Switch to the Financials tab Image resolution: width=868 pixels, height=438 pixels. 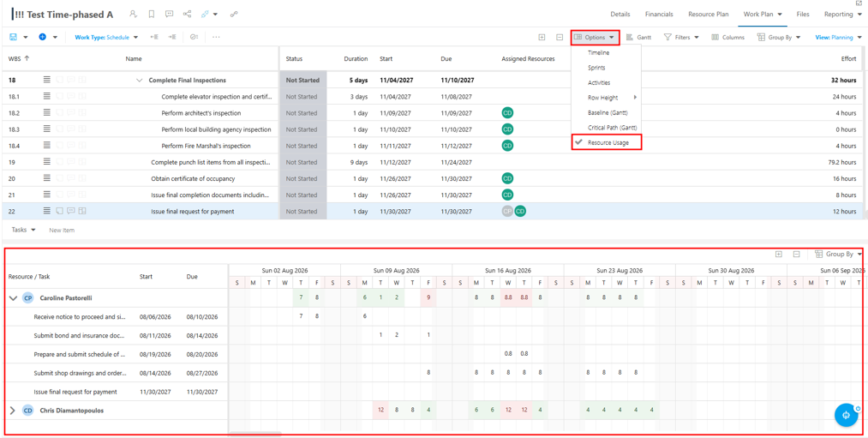(659, 15)
